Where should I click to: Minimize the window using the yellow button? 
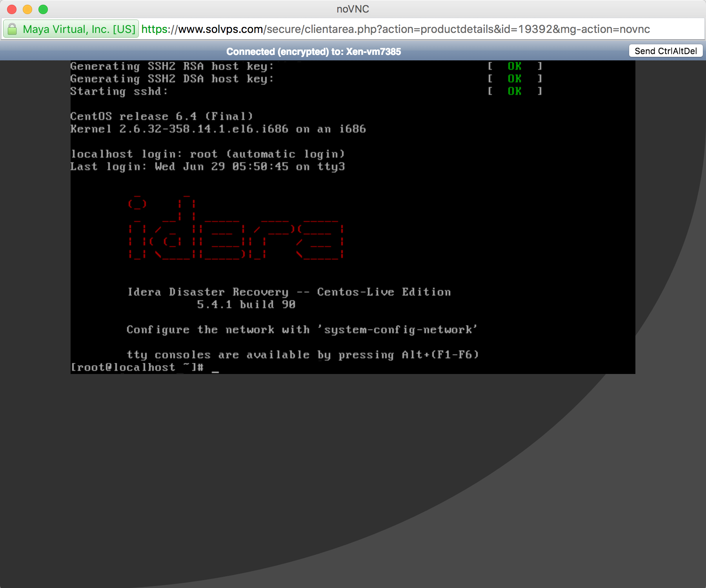27,9
